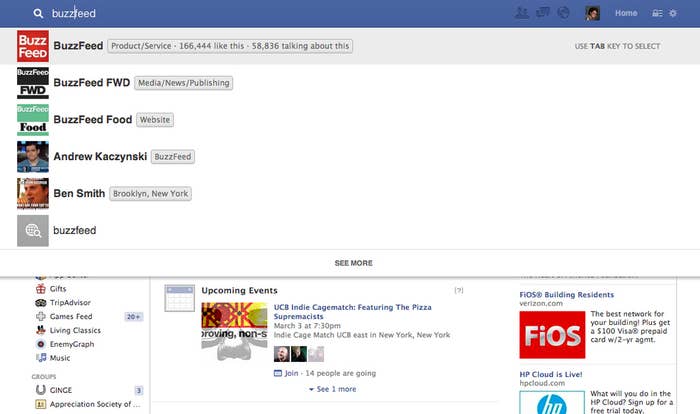Click the search magnifier icon
This screenshot has height=414, width=700.
point(38,13)
